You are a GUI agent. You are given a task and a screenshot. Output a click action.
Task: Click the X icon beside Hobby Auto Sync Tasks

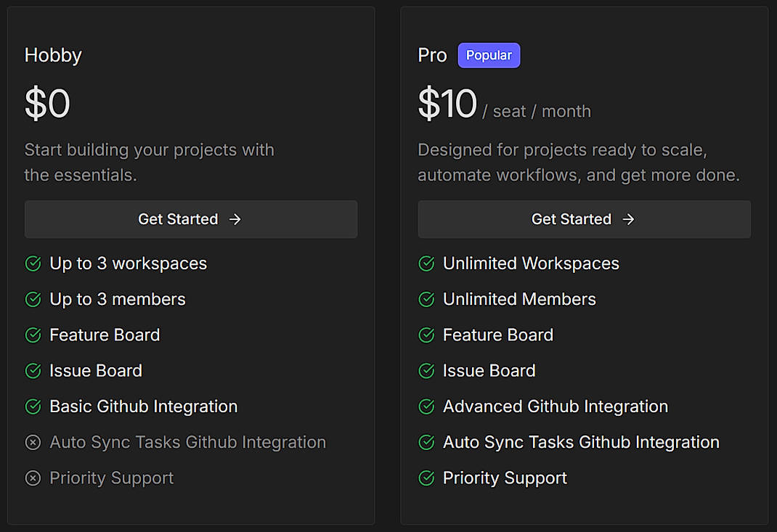(x=33, y=442)
